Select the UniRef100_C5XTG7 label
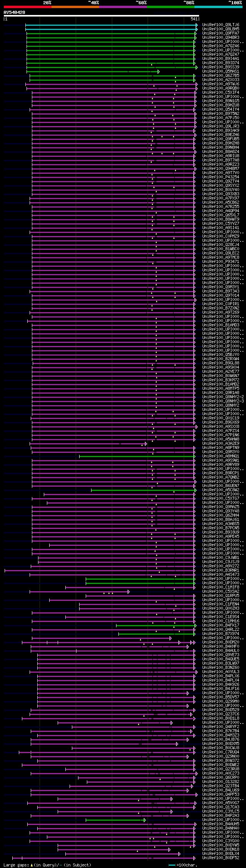 click(221, 498)
